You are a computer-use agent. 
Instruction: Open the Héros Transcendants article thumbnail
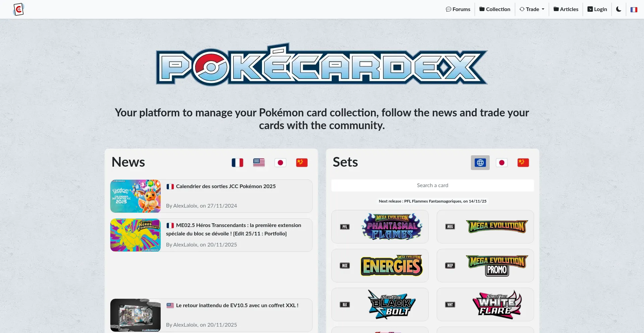click(136, 235)
